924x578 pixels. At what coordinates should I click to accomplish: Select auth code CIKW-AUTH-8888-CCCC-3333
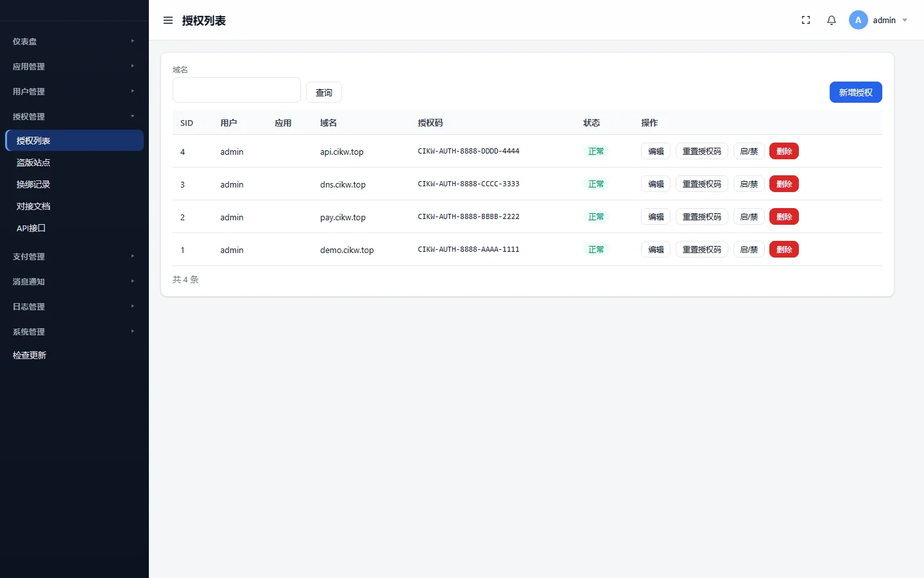(x=468, y=184)
